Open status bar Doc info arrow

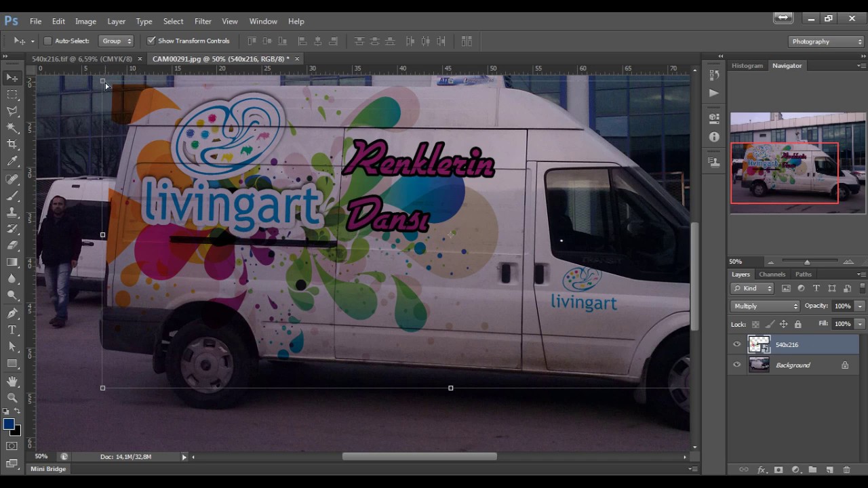point(184,457)
